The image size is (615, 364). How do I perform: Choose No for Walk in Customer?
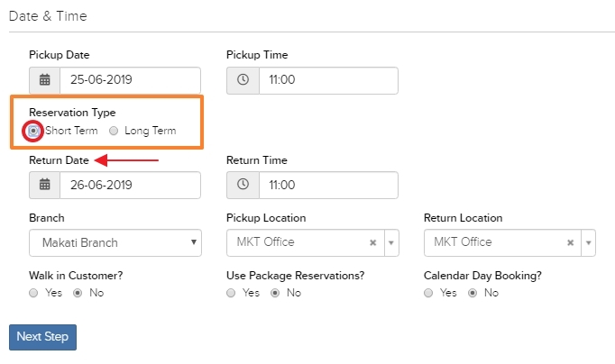[78, 293]
